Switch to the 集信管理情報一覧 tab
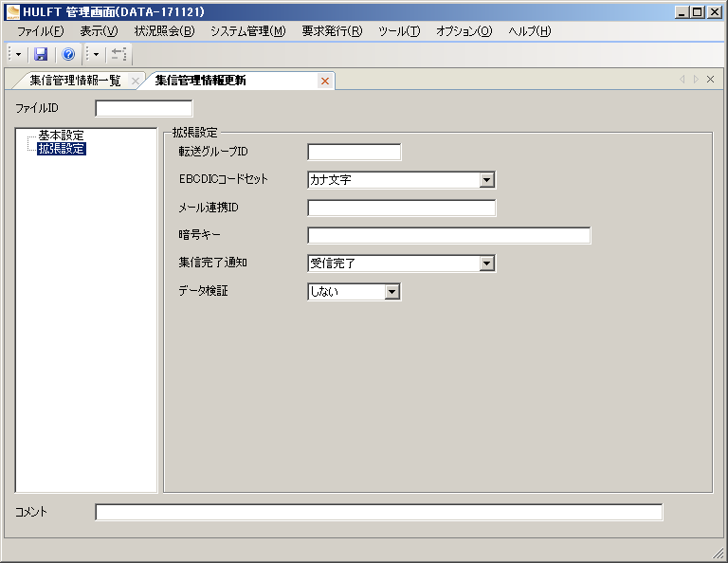Image resolution: width=728 pixels, height=563 pixels. click(75, 81)
